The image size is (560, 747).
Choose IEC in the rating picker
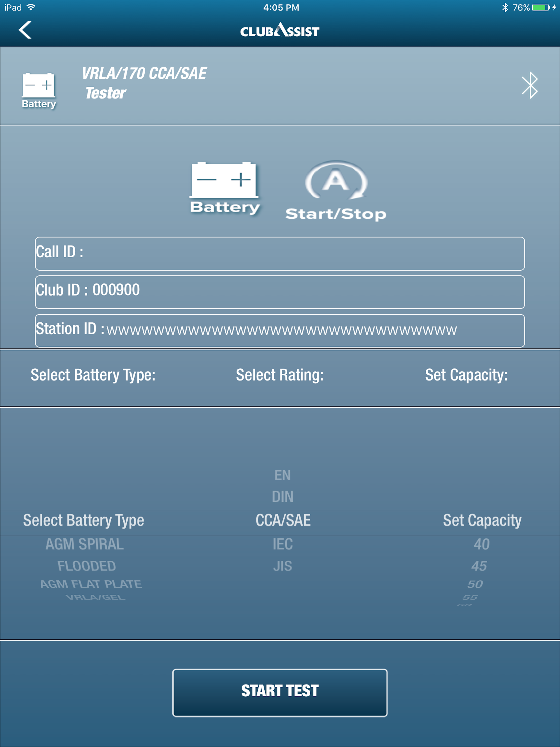[x=283, y=544]
